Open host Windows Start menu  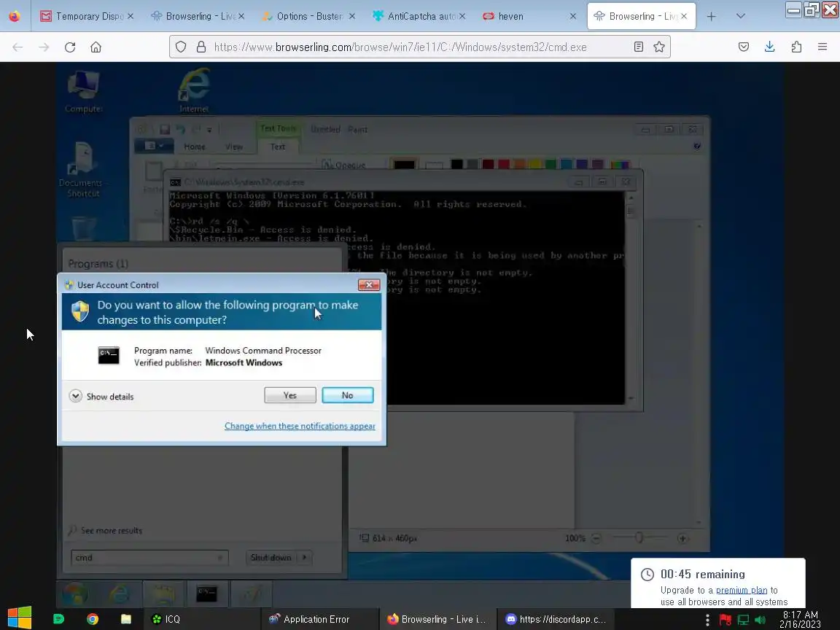[x=20, y=618]
